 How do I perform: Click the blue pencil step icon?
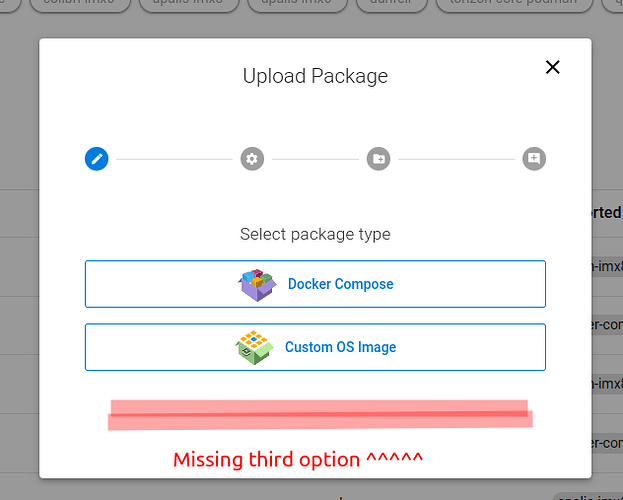[x=97, y=159]
